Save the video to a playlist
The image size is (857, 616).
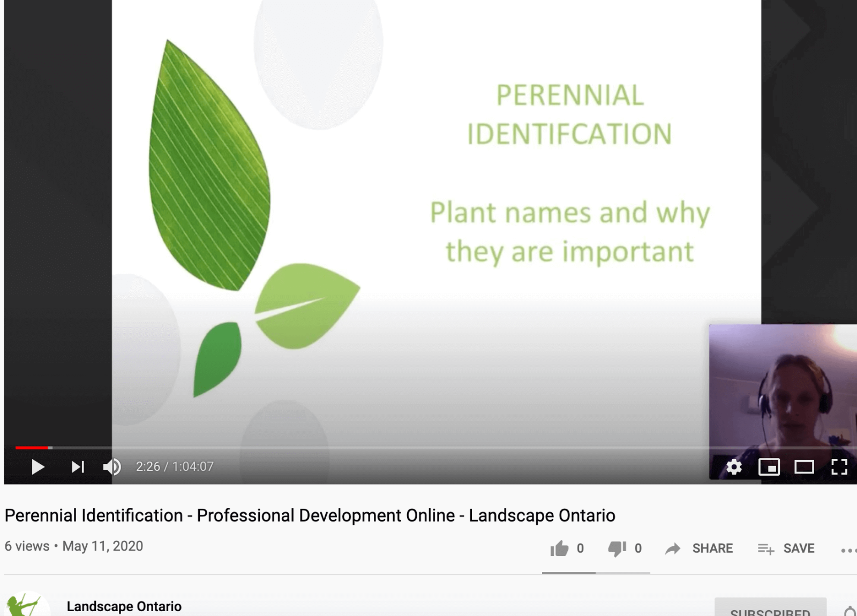(786, 549)
